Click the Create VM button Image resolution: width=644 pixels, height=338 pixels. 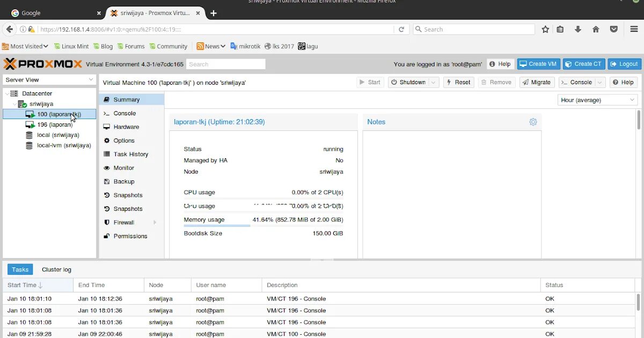(539, 64)
